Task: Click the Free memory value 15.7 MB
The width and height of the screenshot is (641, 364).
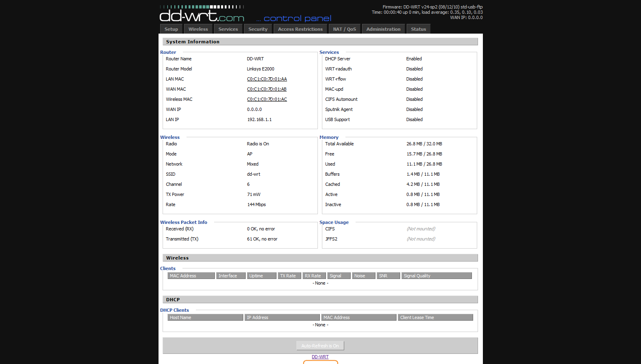Action: click(424, 154)
